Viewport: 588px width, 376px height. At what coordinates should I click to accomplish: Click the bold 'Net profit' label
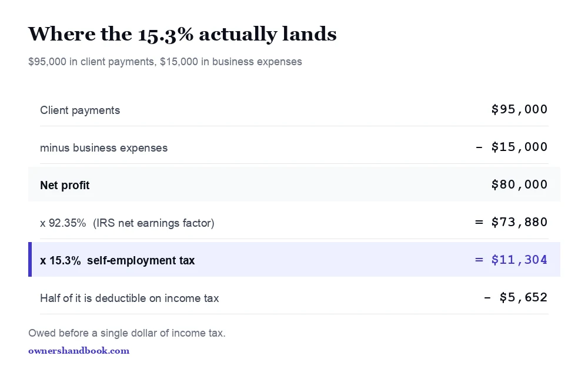point(65,186)
